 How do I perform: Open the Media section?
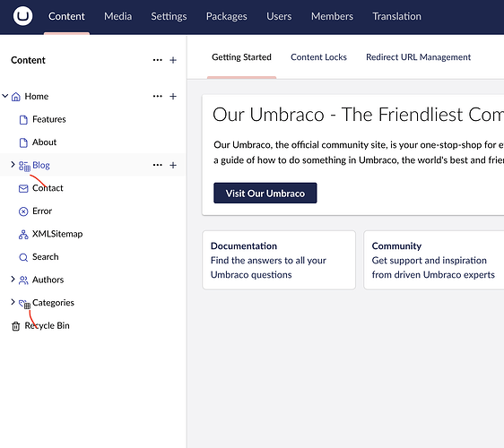click(118, 16)
